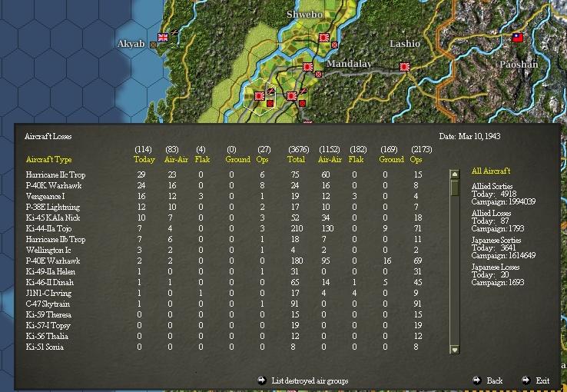
Task: Select the Ki-44-IIa Tojo row
Action: (x=224, y=228)
